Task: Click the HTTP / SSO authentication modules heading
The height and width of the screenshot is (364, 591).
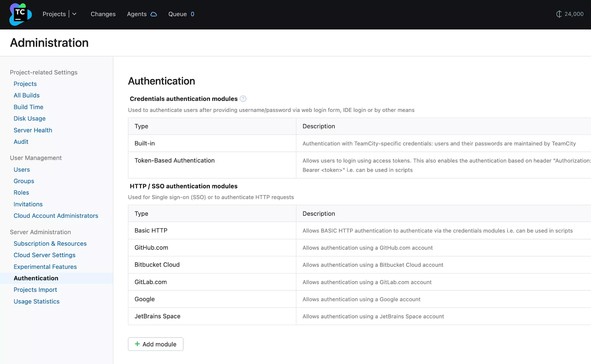Action: [x=184, y=186]
